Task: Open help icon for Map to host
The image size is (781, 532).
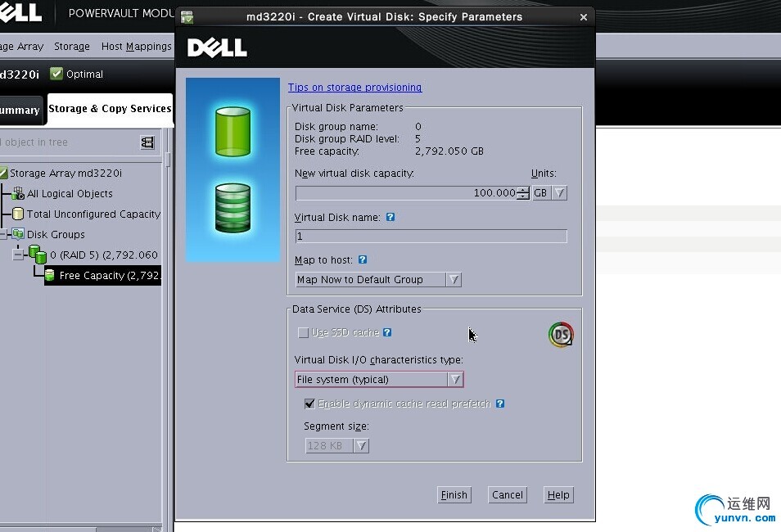Action: click(x=363, y=259)
